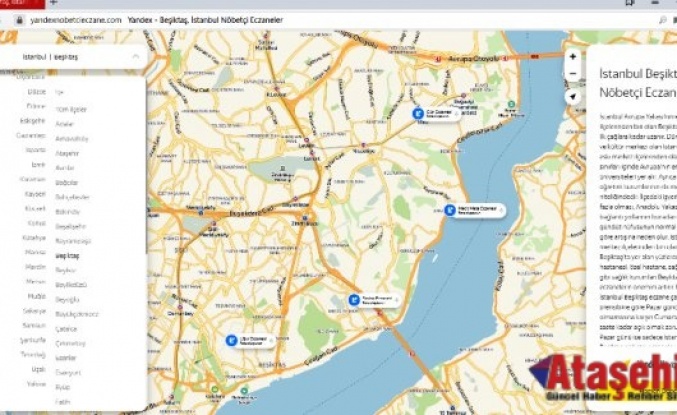
Task: Choose Ataşehir in the district list
Action: (x=67, y=153)
